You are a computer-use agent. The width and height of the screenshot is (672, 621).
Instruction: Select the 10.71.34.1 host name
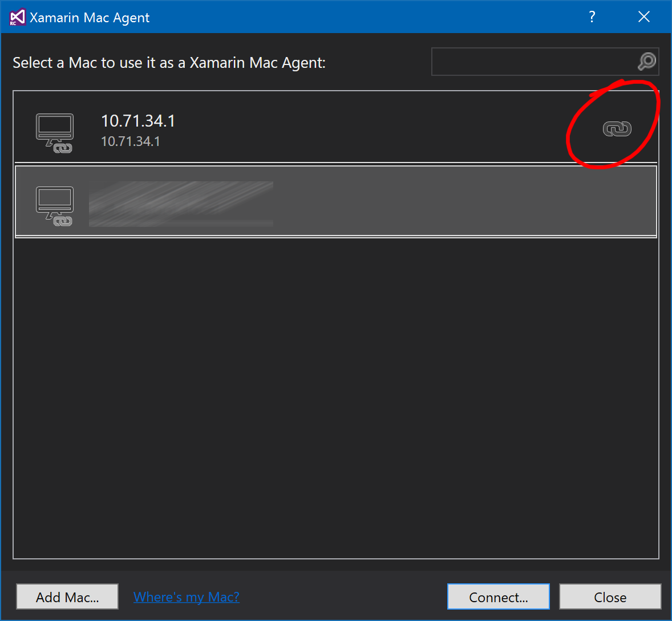[x=138, y=121]
